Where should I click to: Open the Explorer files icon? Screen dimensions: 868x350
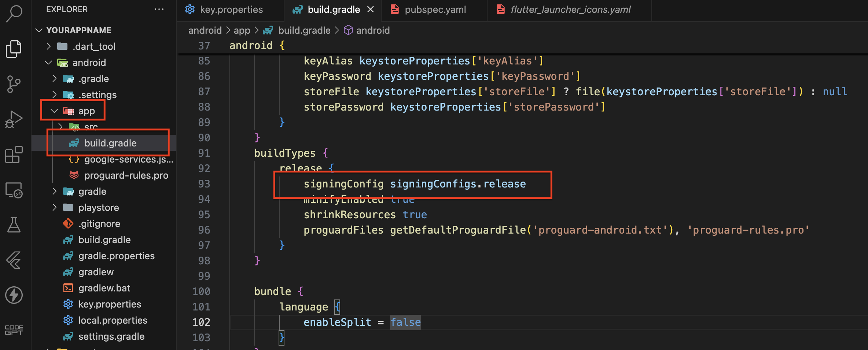coord(14,49)
